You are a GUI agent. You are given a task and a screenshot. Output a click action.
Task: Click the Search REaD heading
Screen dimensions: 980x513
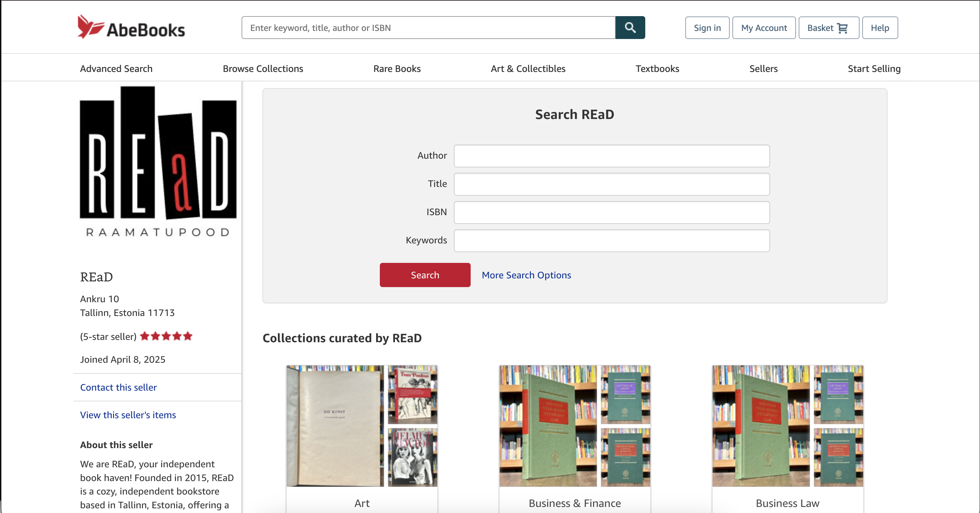pyautogui.click(x=575, y=114)
